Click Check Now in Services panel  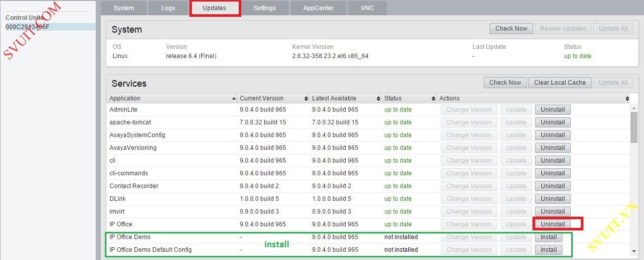tap(505, 83)
